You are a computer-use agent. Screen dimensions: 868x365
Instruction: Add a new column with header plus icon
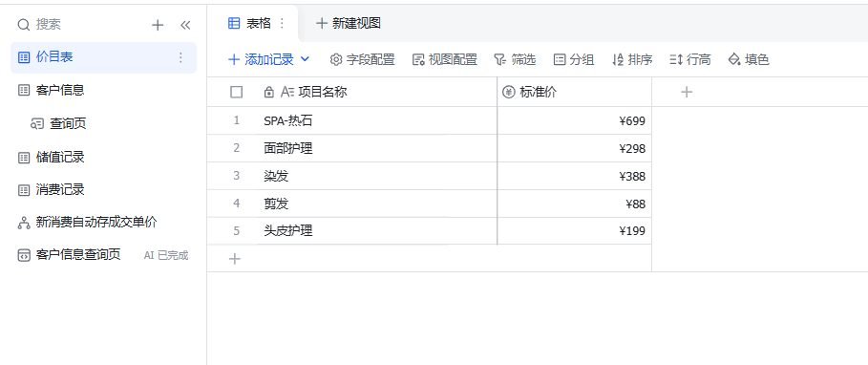click(x=687, y=93)
